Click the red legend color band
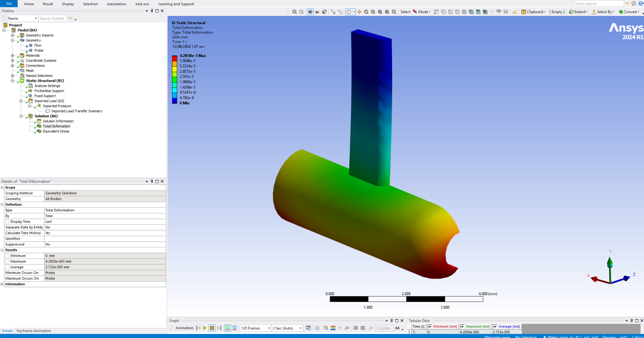 (175, 58)
